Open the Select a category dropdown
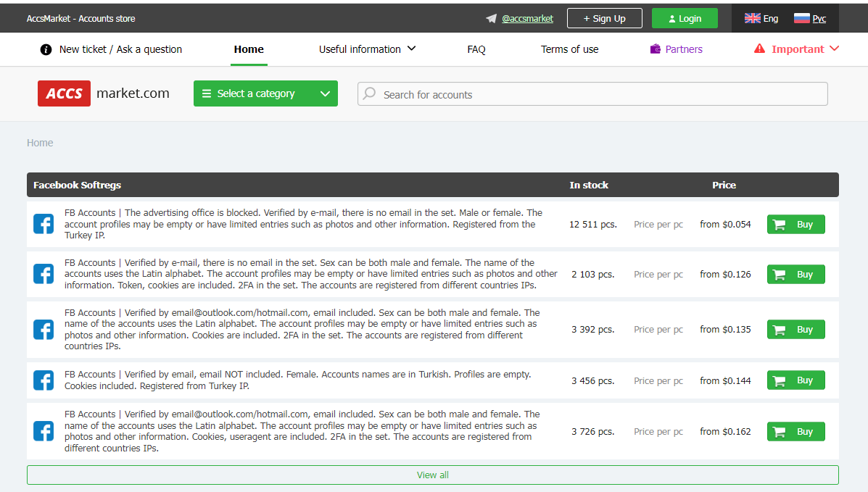Screen dimensions: 868x492 point(265,93)
